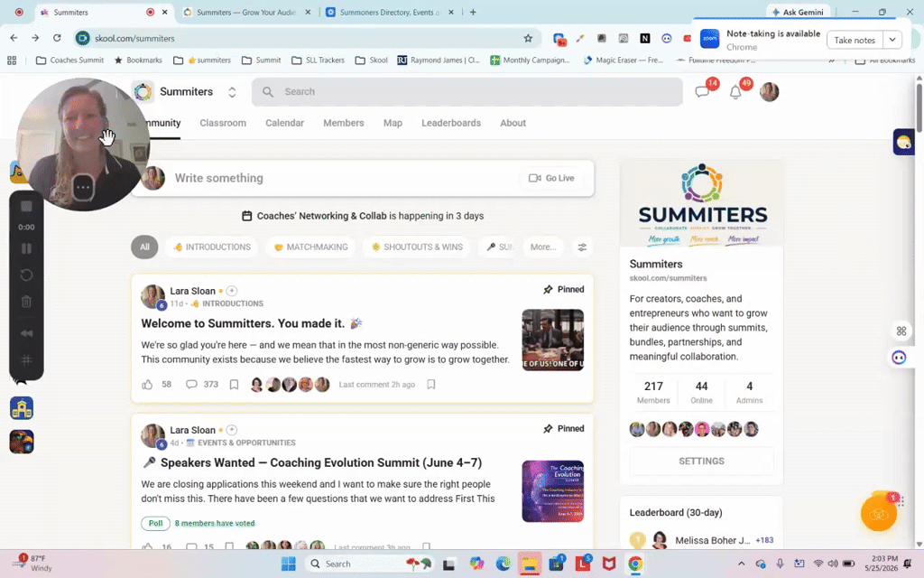
Task: Filter posts by SHOUTOUTS & WINS
Action: (x=417, y=247)
